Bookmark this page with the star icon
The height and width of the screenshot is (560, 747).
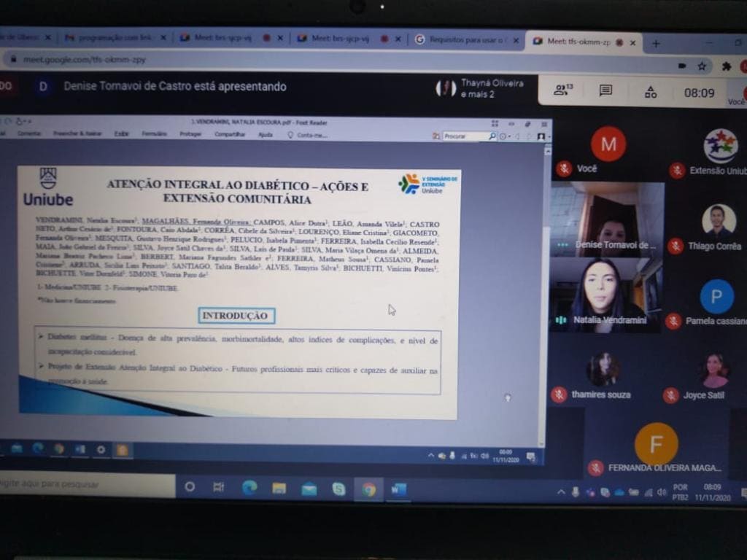[x=702, y=66]
